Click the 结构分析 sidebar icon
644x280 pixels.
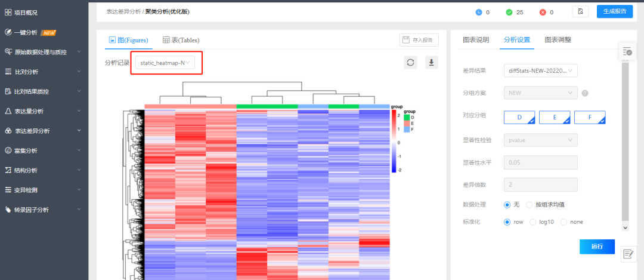pyautogui.click(x=8, y=170)
